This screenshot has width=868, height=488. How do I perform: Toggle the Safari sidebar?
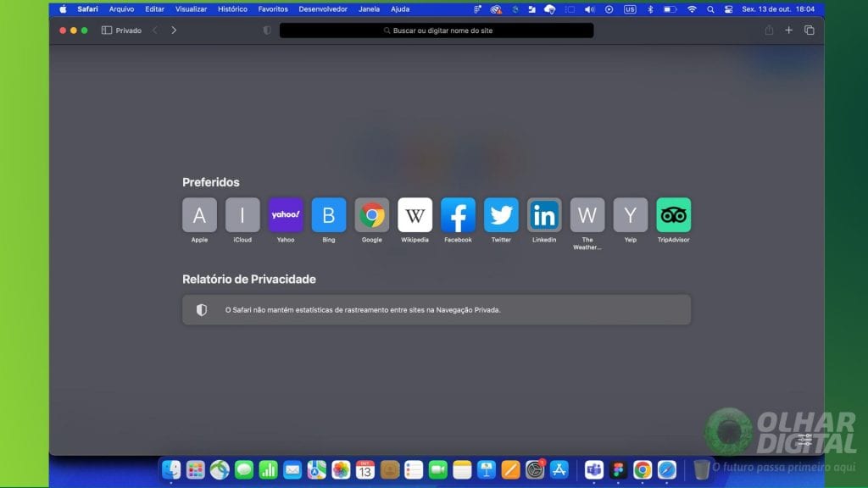tap(107, 30)
